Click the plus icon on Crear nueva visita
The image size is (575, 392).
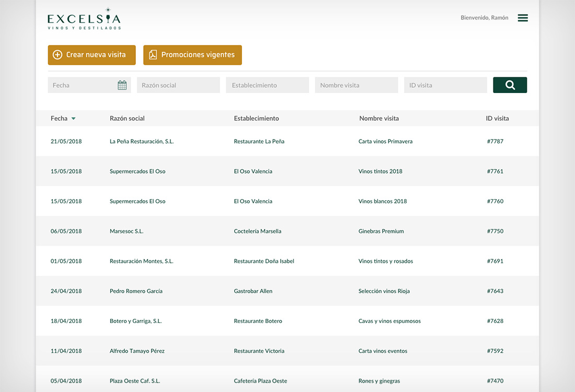tap(57, 55)
